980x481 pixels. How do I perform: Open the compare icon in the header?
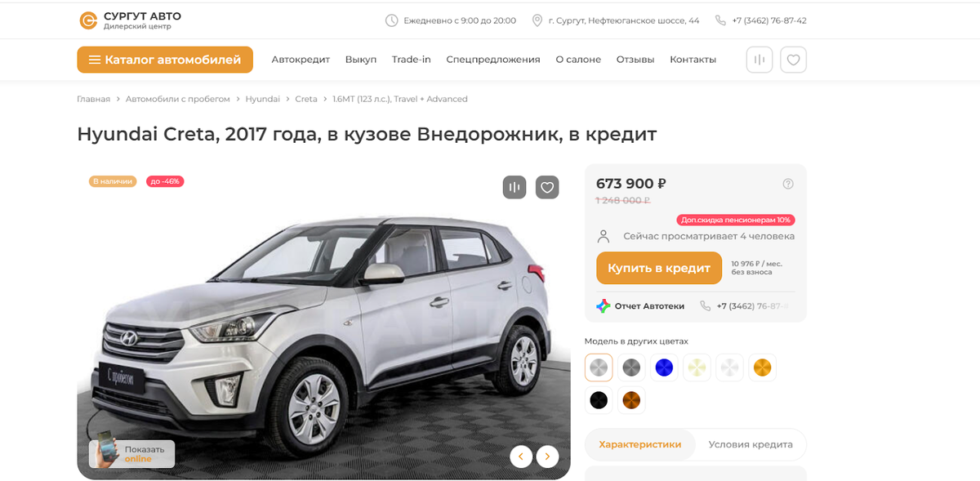[x=759, y=60]
